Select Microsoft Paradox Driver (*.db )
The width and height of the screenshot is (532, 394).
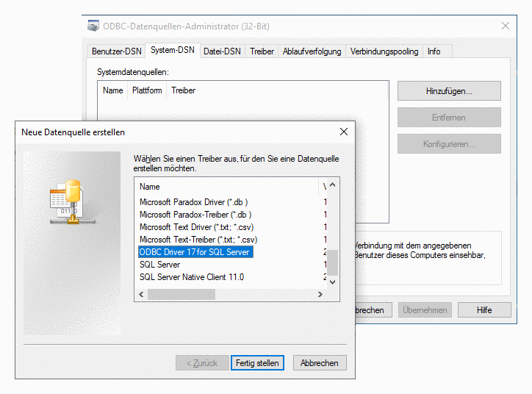coord(194,202)
